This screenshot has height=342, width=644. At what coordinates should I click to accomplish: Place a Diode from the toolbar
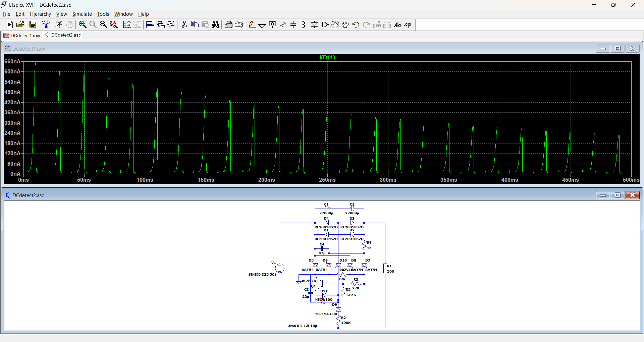pos(314,24)
